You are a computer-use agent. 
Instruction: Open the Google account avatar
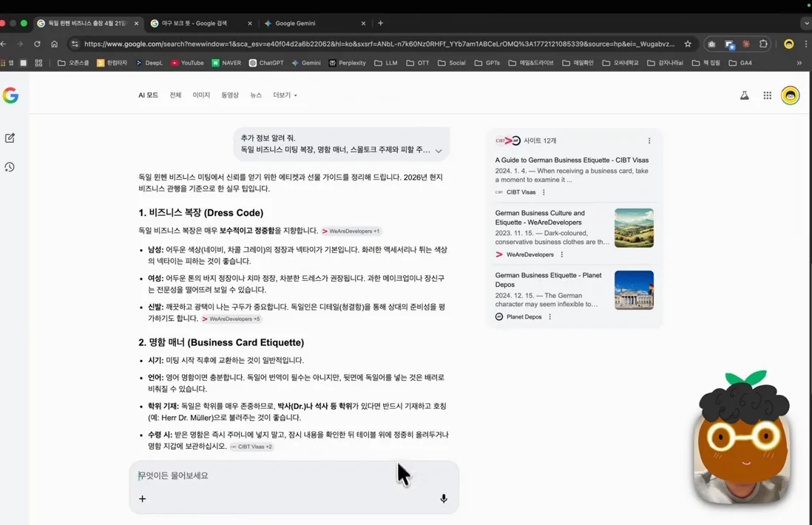791,95
